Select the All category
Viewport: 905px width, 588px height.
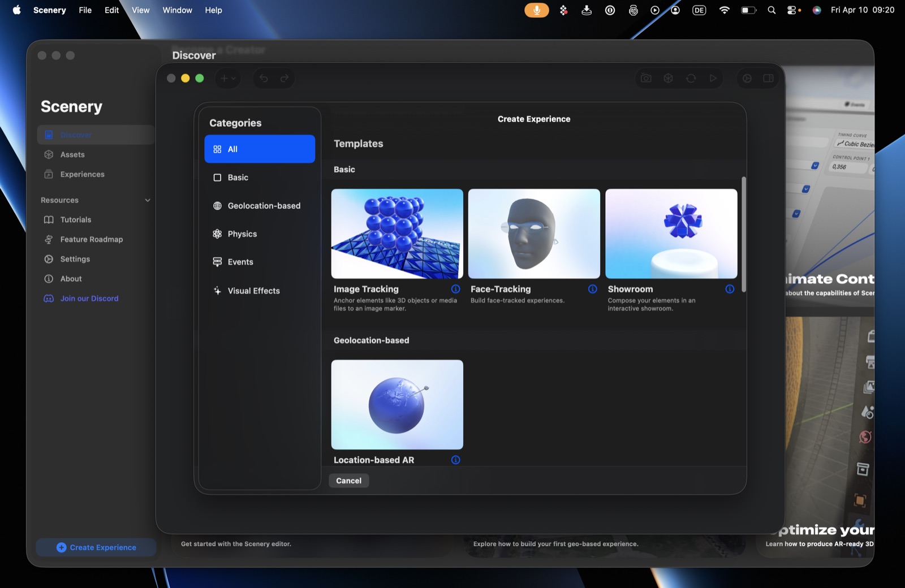point(260,149)
